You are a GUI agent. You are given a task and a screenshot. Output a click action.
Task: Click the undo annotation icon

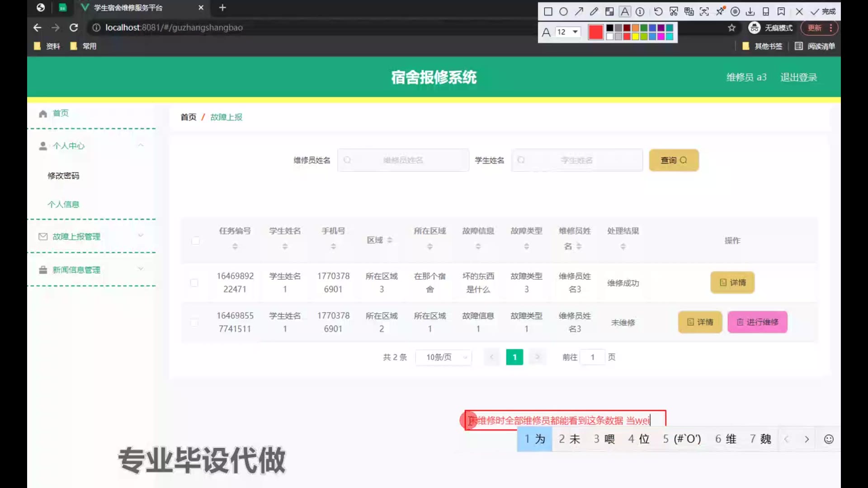coord(658,12)
